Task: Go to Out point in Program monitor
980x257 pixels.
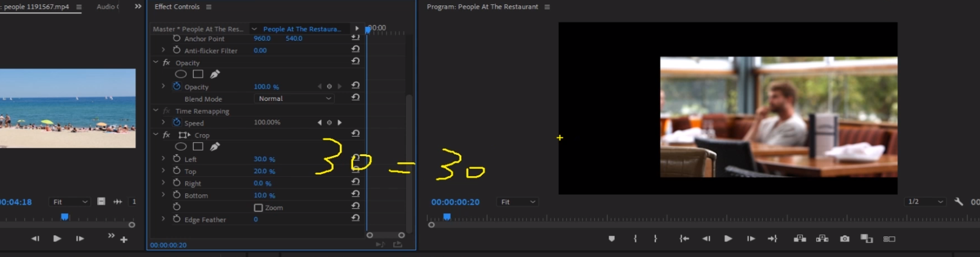Action: click(x=772, y=239)
